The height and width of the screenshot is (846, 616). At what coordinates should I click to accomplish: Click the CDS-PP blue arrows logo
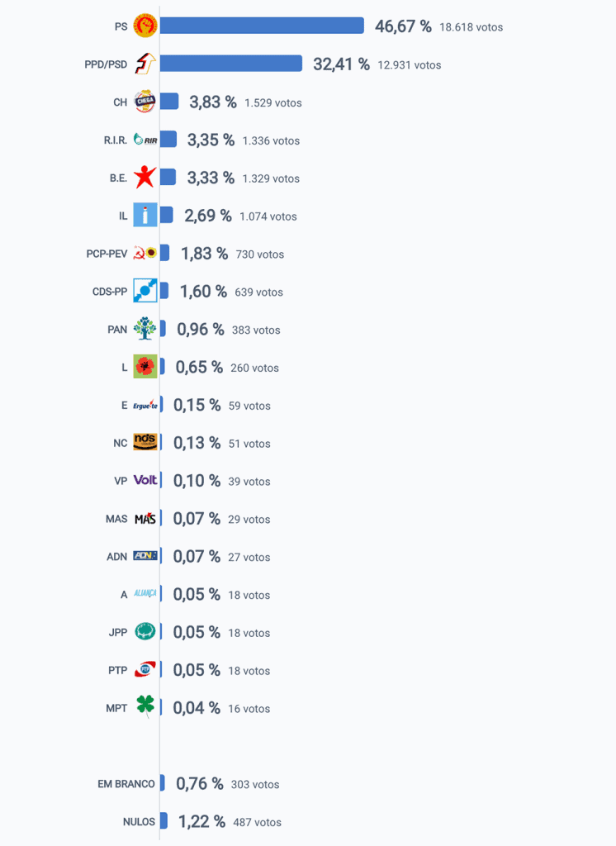point(145,290)
